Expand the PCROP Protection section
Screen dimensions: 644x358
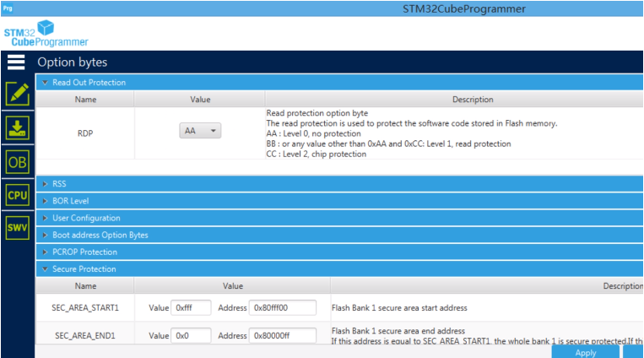click(x=339, y=252)
